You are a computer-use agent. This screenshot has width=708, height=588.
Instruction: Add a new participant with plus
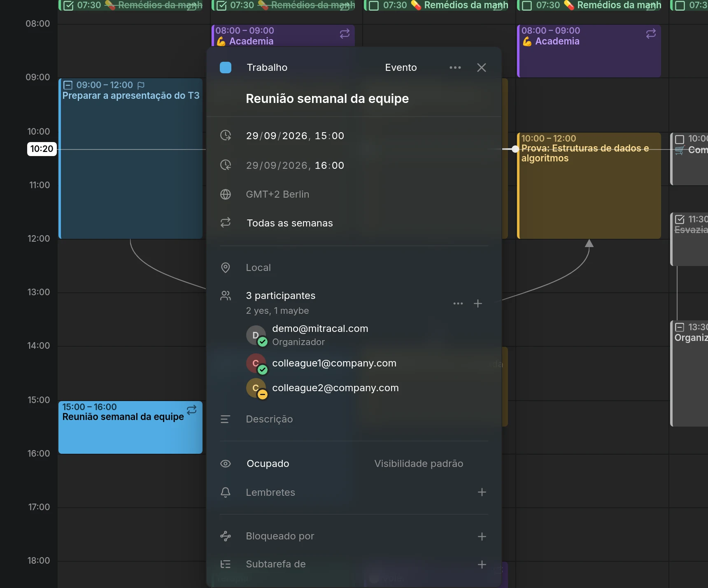(478, 303)
